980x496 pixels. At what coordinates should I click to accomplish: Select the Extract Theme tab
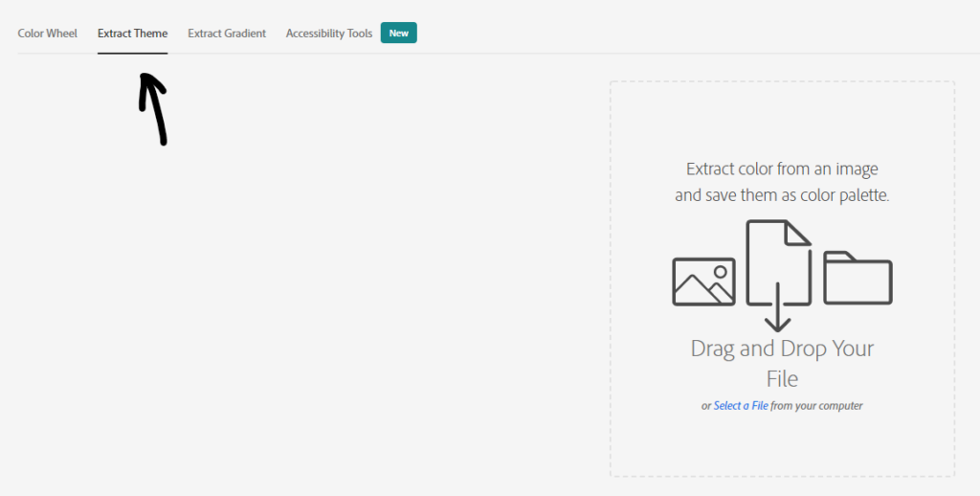pos(132,34)
